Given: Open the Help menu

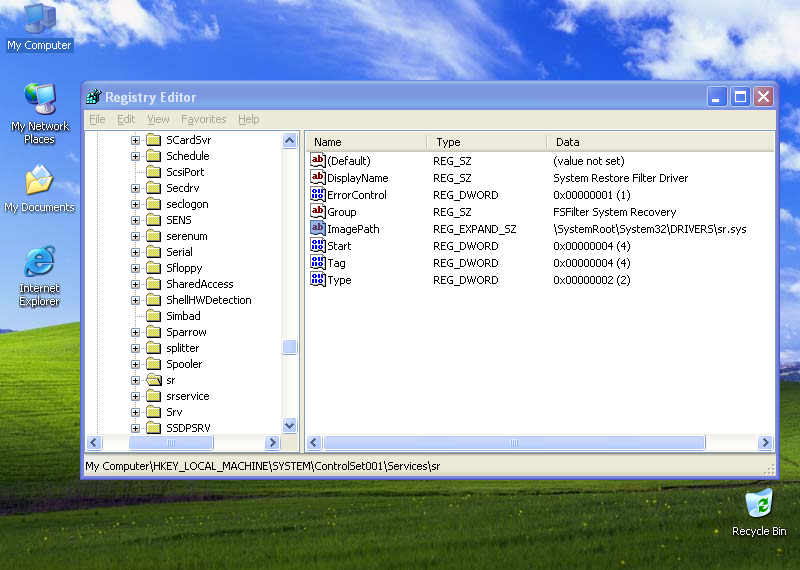Looking at the screenshot, I should 248,119.
